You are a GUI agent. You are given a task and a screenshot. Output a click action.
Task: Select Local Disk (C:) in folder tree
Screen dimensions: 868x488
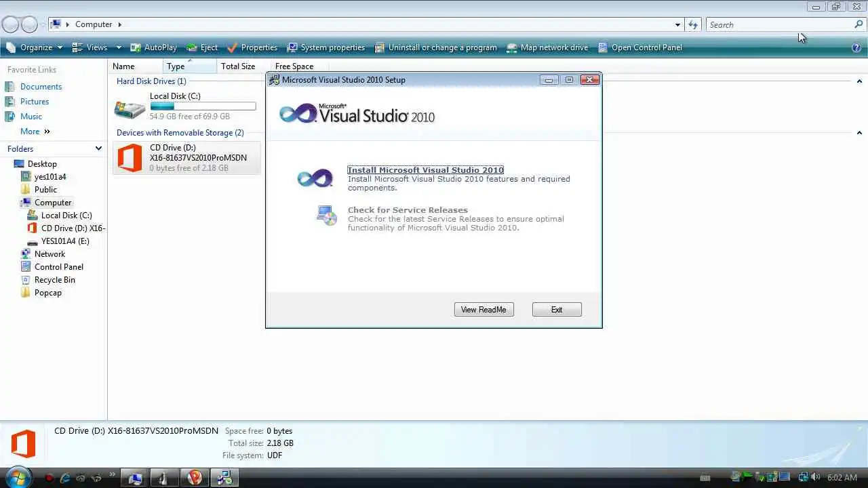pyautogui.click(x=66, y=216)
